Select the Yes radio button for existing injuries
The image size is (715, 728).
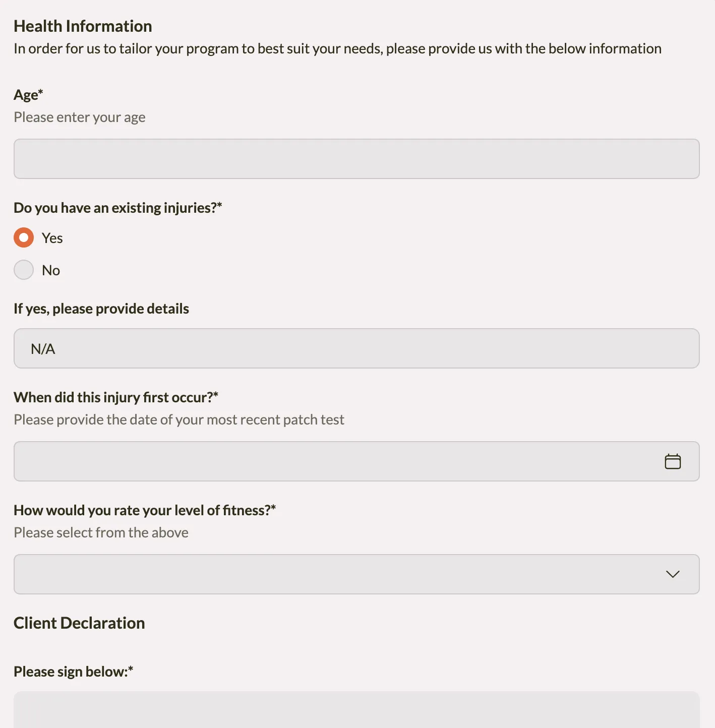click(x=23, y=237)
